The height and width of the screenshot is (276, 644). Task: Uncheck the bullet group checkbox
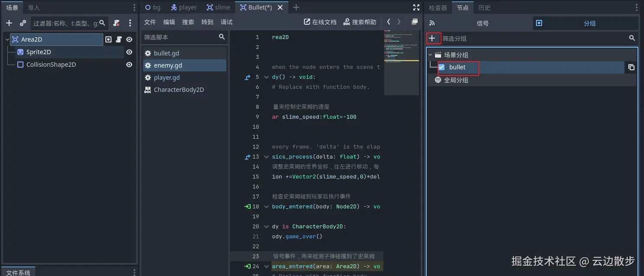tap(442, 67)
